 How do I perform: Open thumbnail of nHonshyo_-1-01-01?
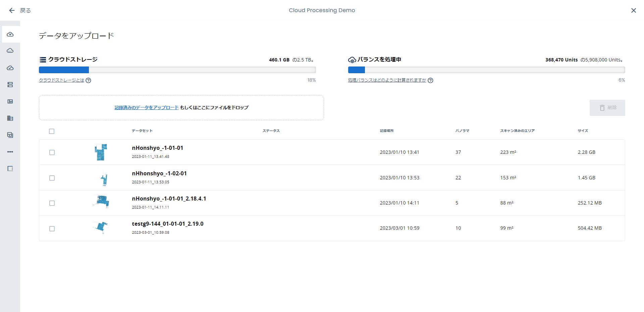[x=101, y=152]
